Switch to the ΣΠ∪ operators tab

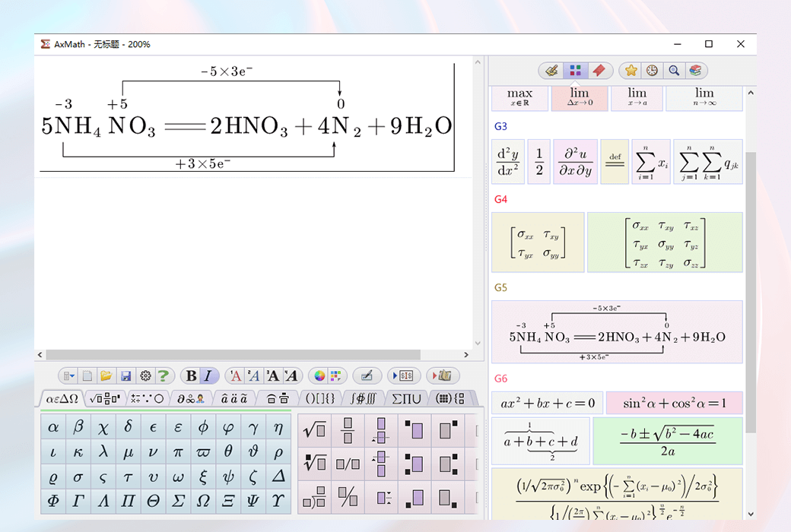point(407,398)
